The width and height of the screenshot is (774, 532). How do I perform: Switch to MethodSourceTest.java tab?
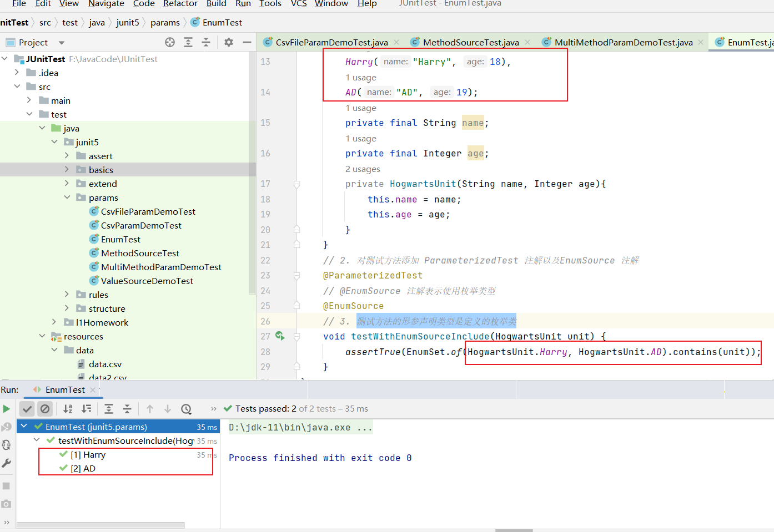[470, 42]
